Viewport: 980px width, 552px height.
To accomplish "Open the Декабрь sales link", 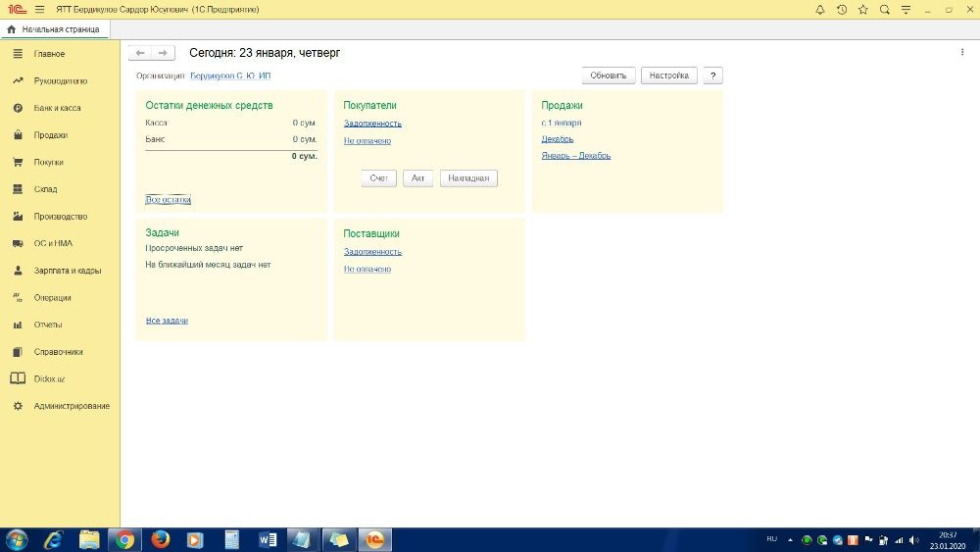I will 558,139.
